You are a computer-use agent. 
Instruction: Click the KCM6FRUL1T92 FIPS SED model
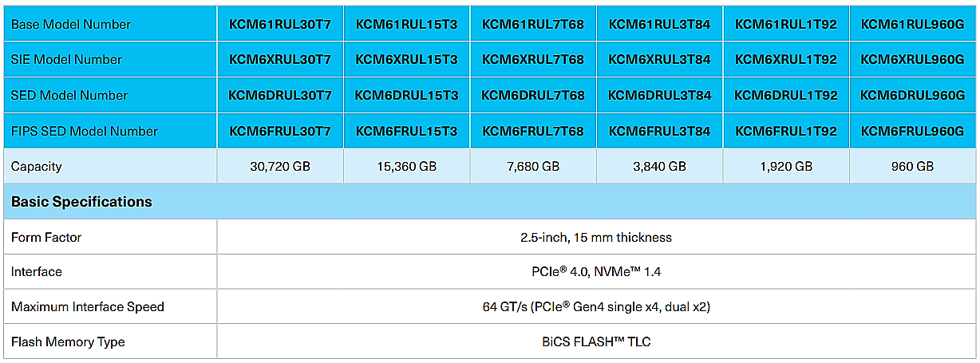pos(786,131)
